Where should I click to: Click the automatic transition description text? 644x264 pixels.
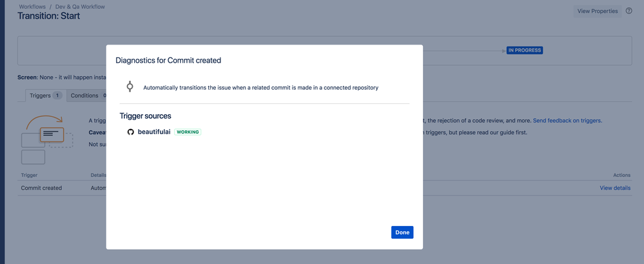click(x=261, y=88)
